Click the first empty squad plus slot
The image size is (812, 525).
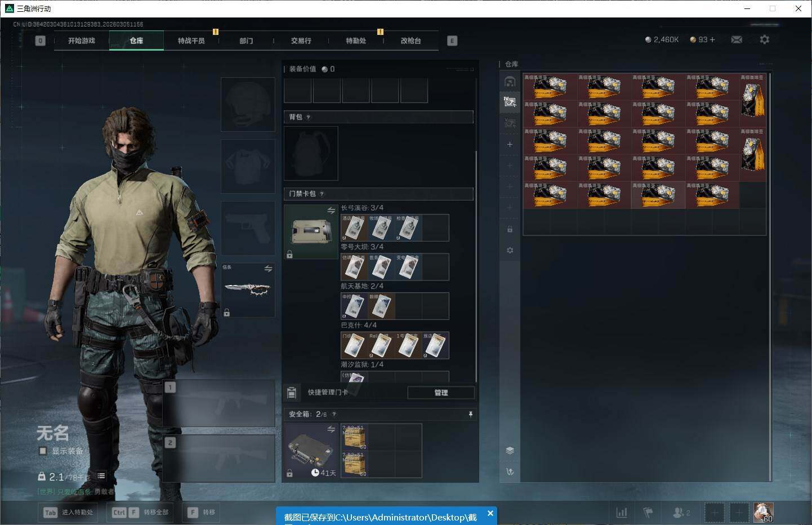pyautogui.click(x=715, y=513)
